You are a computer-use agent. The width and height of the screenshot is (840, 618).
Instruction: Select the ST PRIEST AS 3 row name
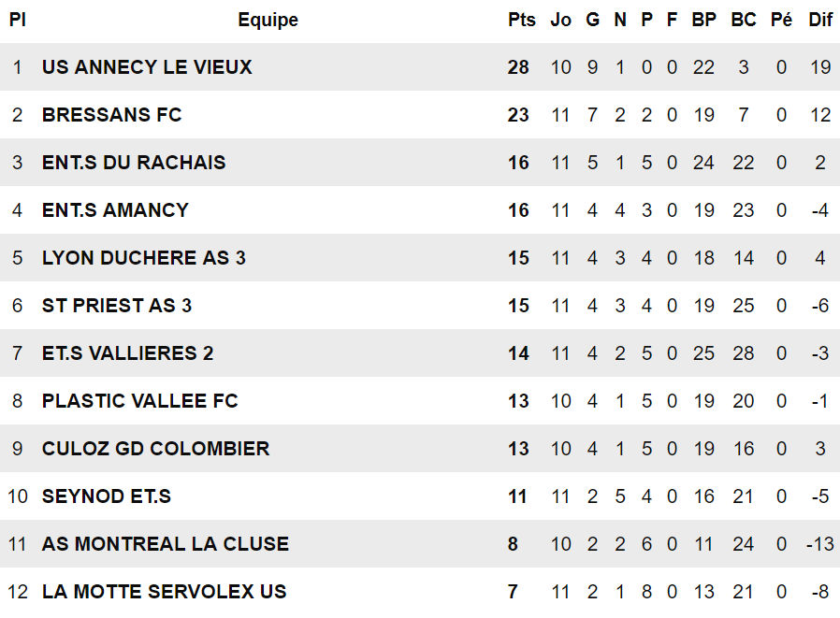pyautogui.click(x=117, y=306)
